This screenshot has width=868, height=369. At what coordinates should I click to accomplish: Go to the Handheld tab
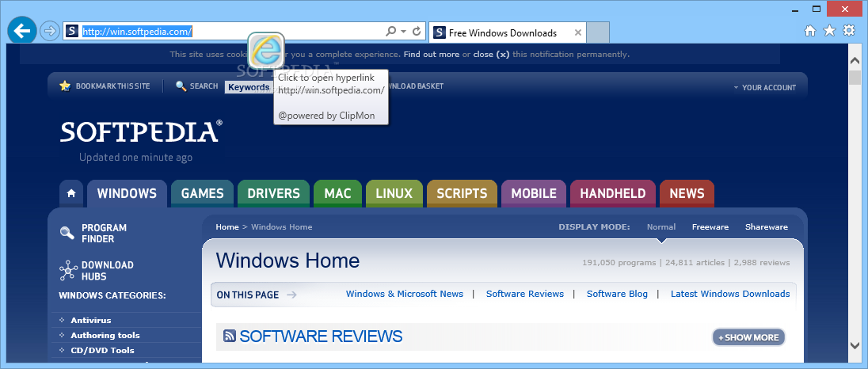[613, 194]
